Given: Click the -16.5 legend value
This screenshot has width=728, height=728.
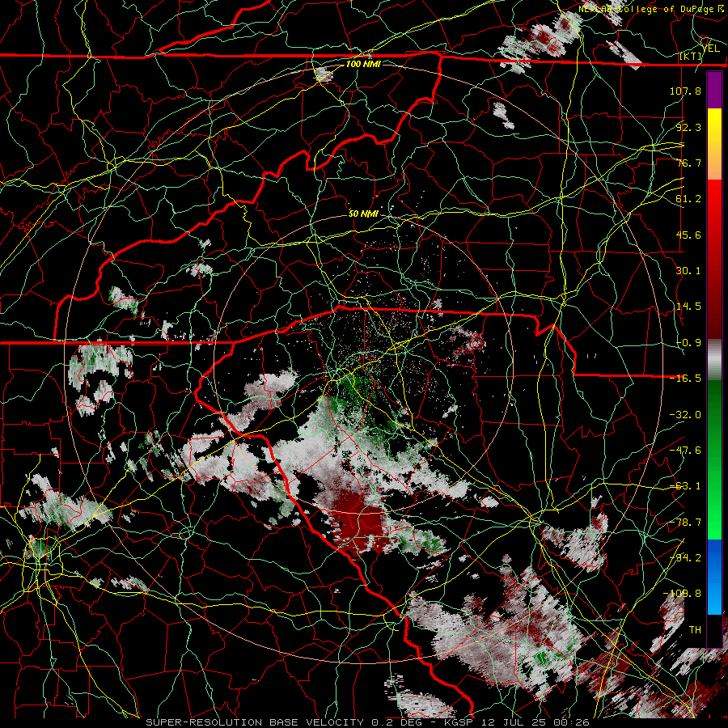Looking at the screenshot, I should 685,379.
